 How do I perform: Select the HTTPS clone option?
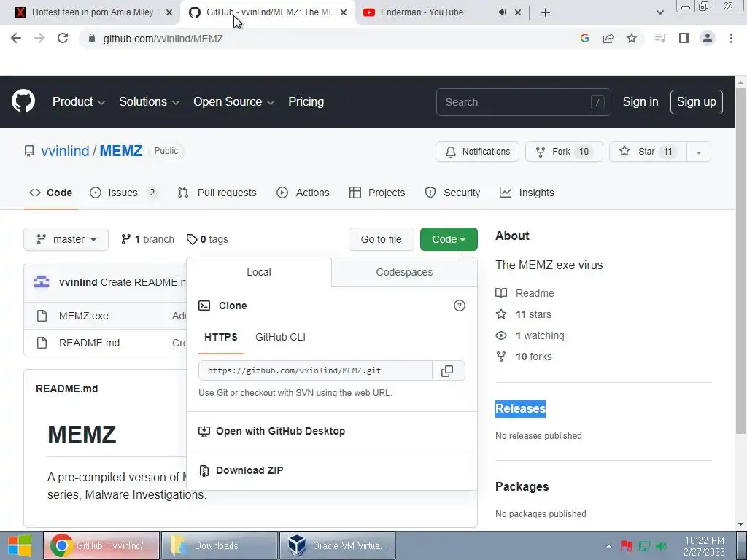tap(220, 337)
